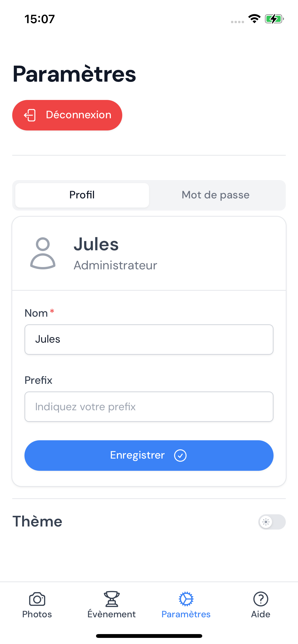The height and width of the screenshot is (644, 298).
Task: Tap the battery charging icon
Action: tap(274, 19)
